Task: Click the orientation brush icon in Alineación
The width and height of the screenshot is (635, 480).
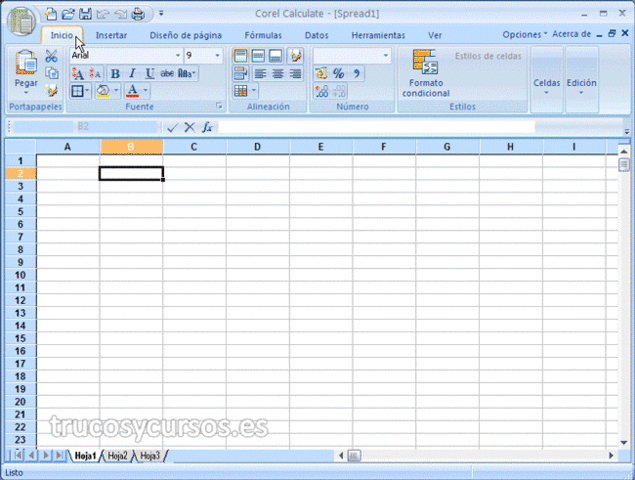Action: pyautogui.click(x=295, y=56)
